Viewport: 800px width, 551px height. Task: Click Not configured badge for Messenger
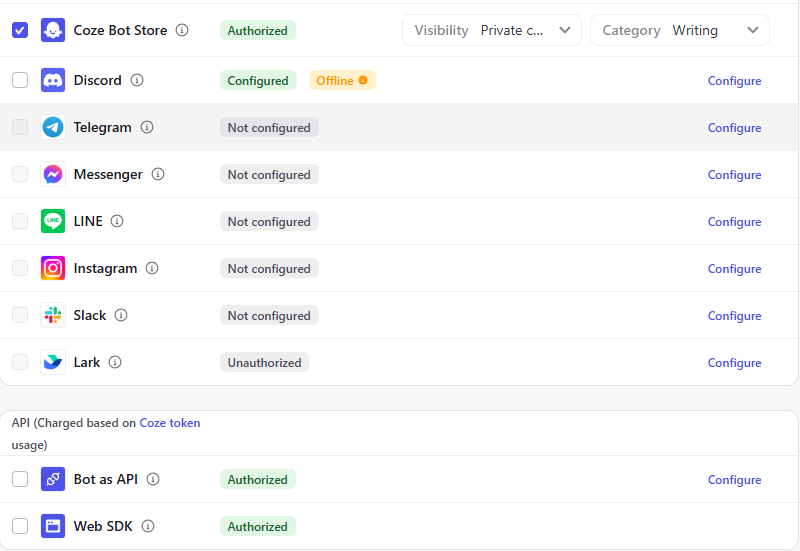(x=269, y=174)
